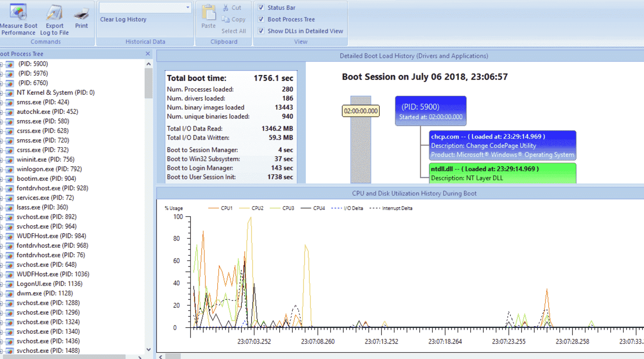Click the CPU1 legend entry
This screenshot has width=644, height=359.
220,208
